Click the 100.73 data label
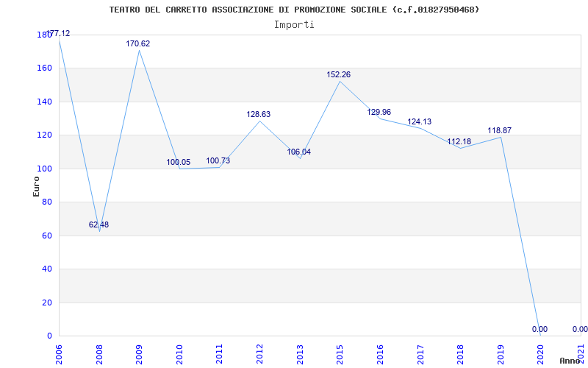 click(218, 160)
